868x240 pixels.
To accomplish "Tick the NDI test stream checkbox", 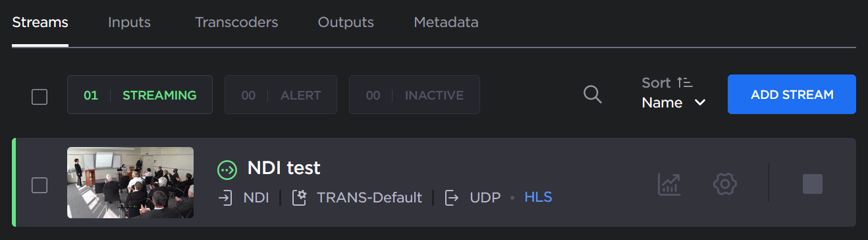I will click(x=40, y=185).
